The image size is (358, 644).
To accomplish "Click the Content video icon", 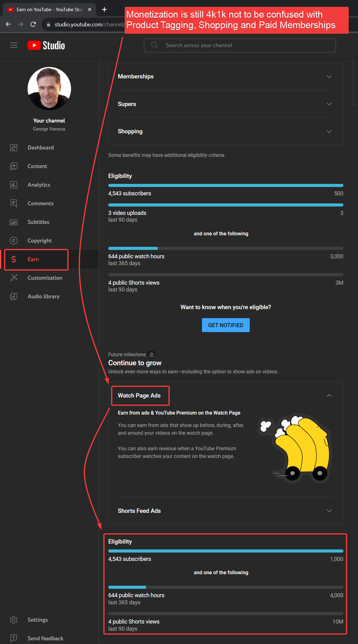I will pos(14,166).
